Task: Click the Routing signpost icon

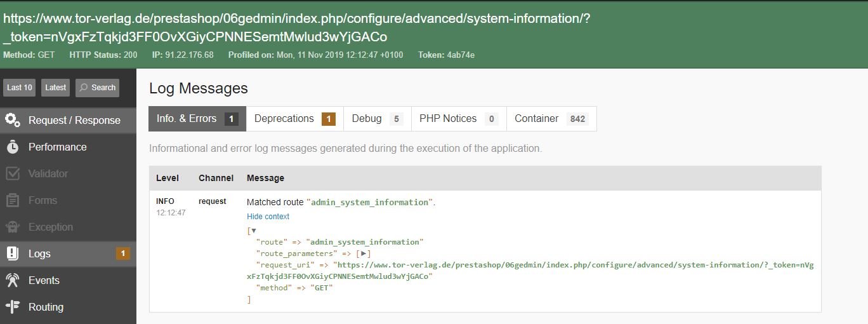Action: click(13, 307)
